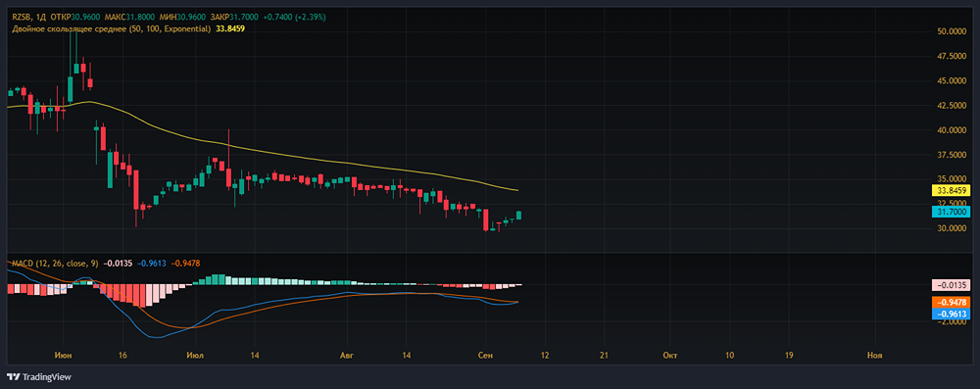This screenshot has width=980, height=389.
Task: Click the blue -0.9613 value in MACD legend
Action: [152, 264]
